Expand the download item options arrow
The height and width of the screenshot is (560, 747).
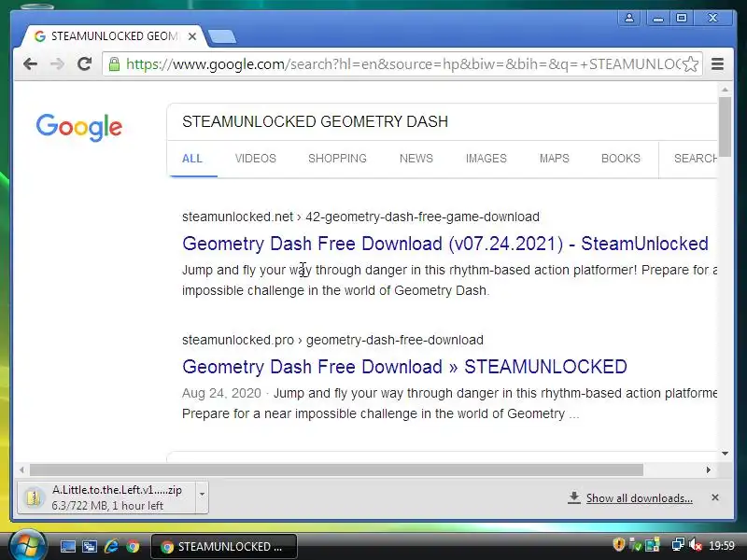click(202, 497)
